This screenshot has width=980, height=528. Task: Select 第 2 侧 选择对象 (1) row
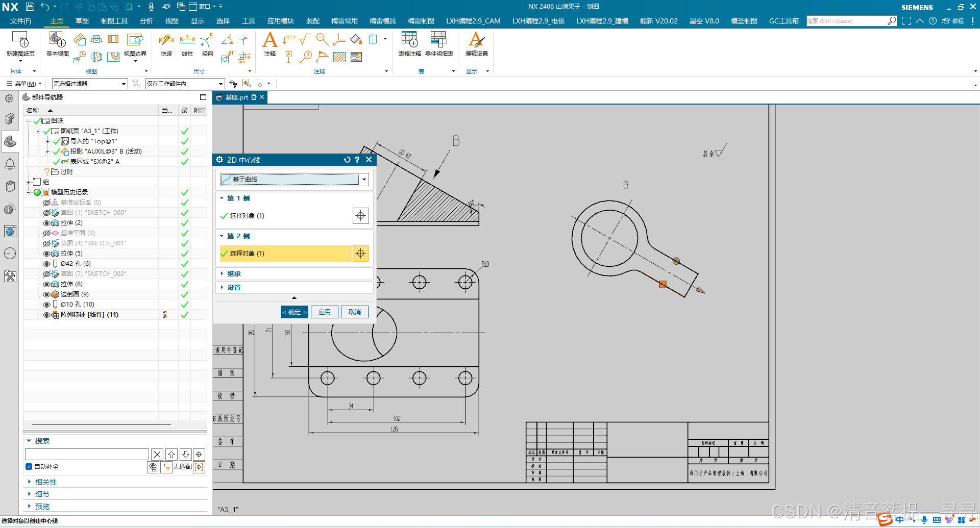286,254
